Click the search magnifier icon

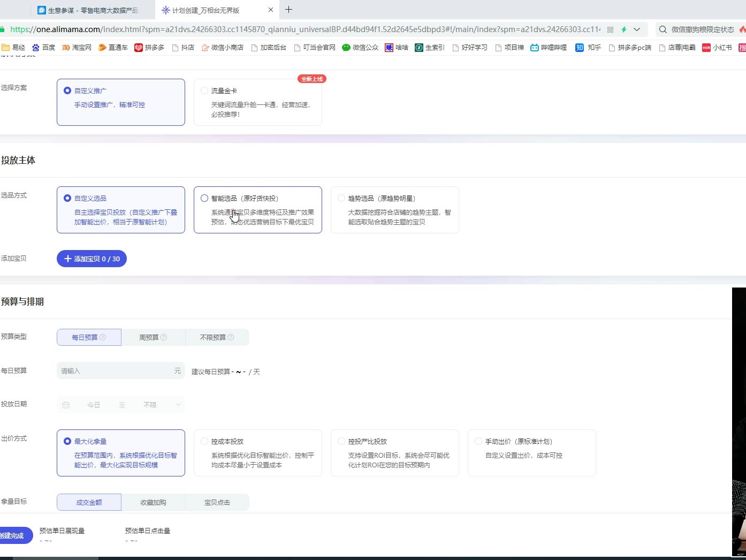point(663,29)
